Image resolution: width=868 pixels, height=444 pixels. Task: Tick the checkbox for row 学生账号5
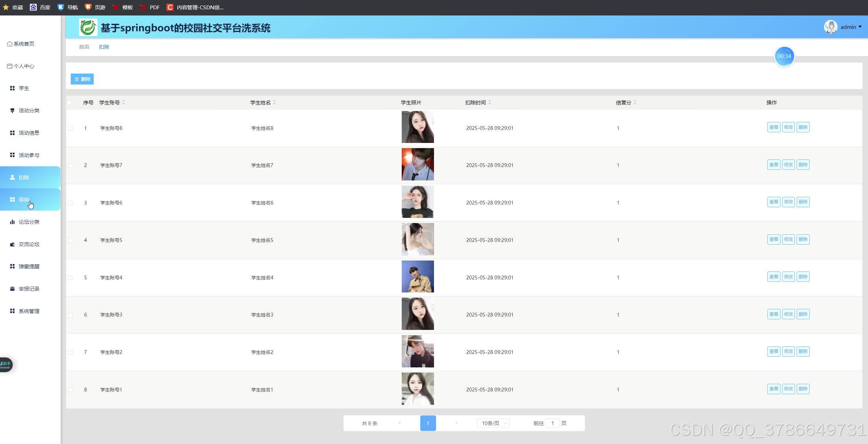point(70,240)
